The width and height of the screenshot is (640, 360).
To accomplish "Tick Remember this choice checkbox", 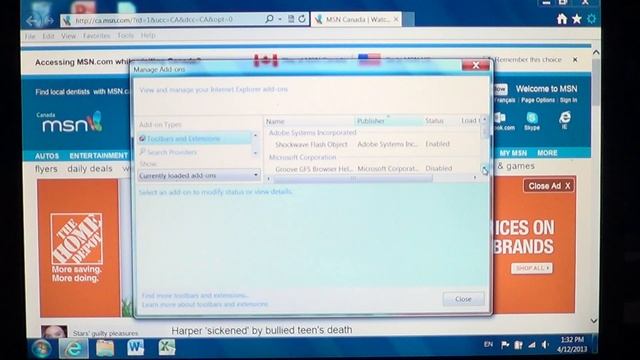I will point(487,60).
